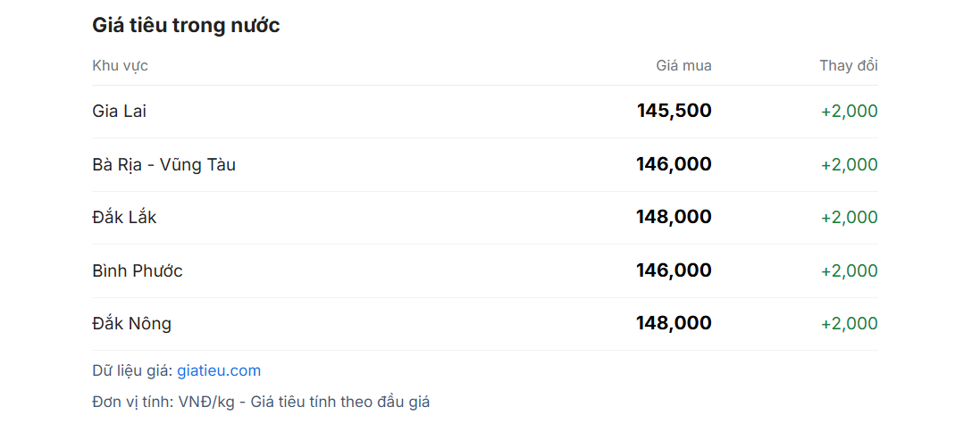
Task: Click Đắk Nông's +2,000 change value
Action: pos(850,324)
